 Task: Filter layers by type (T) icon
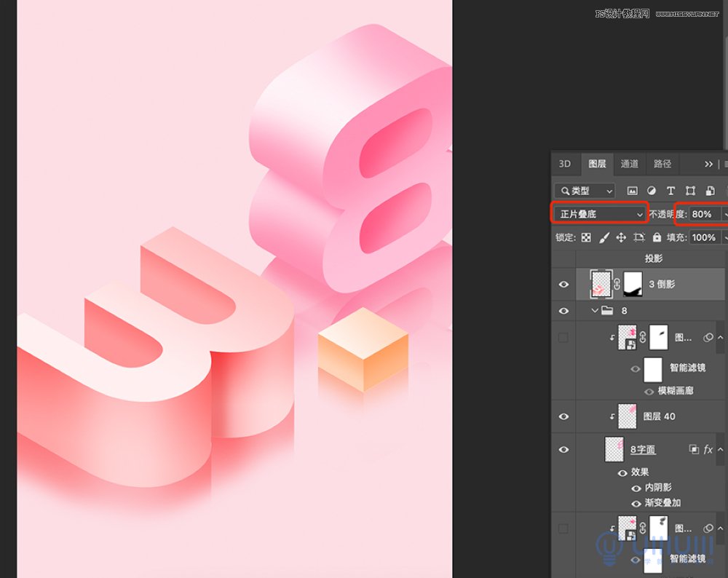tap(671, 191)
